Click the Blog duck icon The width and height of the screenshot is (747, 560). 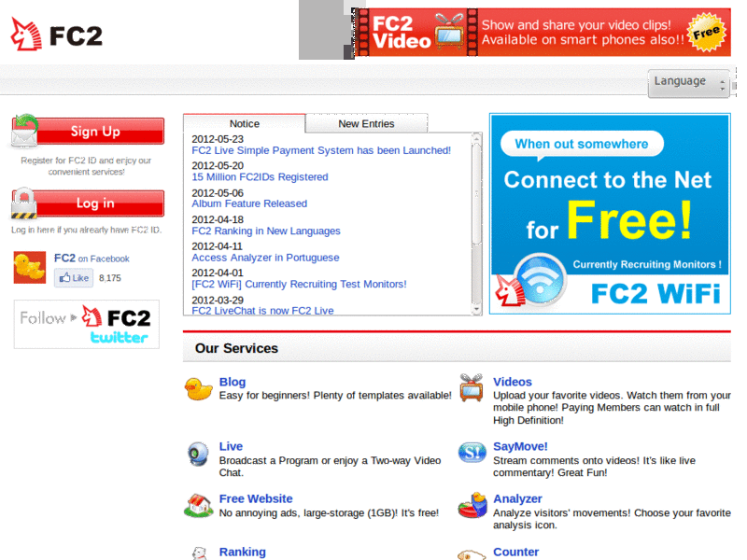[x=198, y=388]
